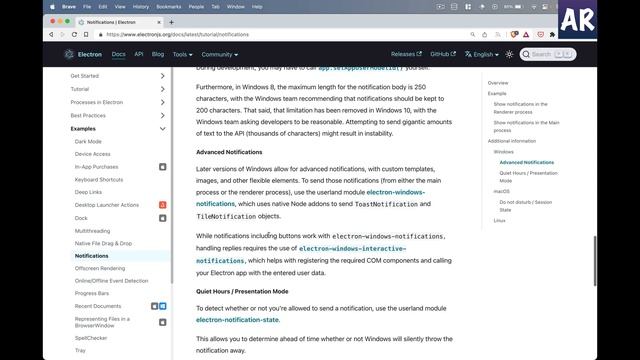The image size is (640, 360).
Task: Collapse the Examples section
Action: tap(162, 129)
